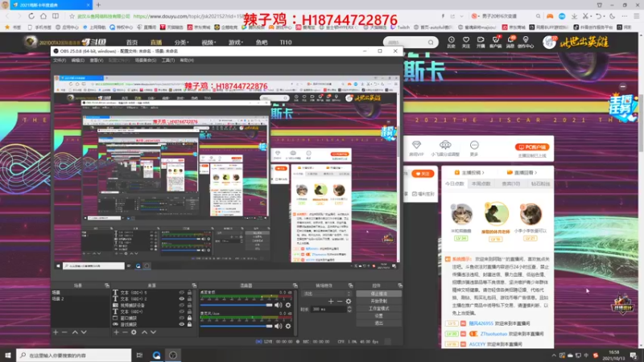The height and width of the screenshot is (362, 644).
Task: Expand the 视频 dropdown in the Douyu nav
Action: pos(208,43)
